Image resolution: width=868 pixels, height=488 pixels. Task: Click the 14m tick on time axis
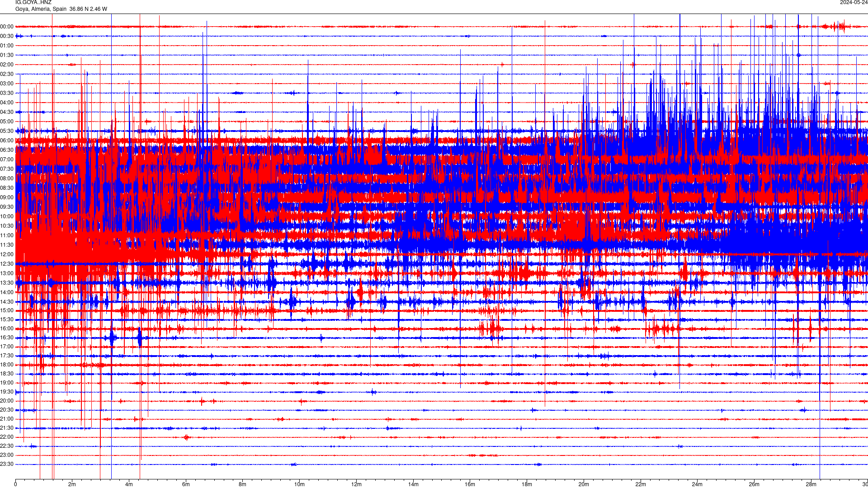[413, 484]
